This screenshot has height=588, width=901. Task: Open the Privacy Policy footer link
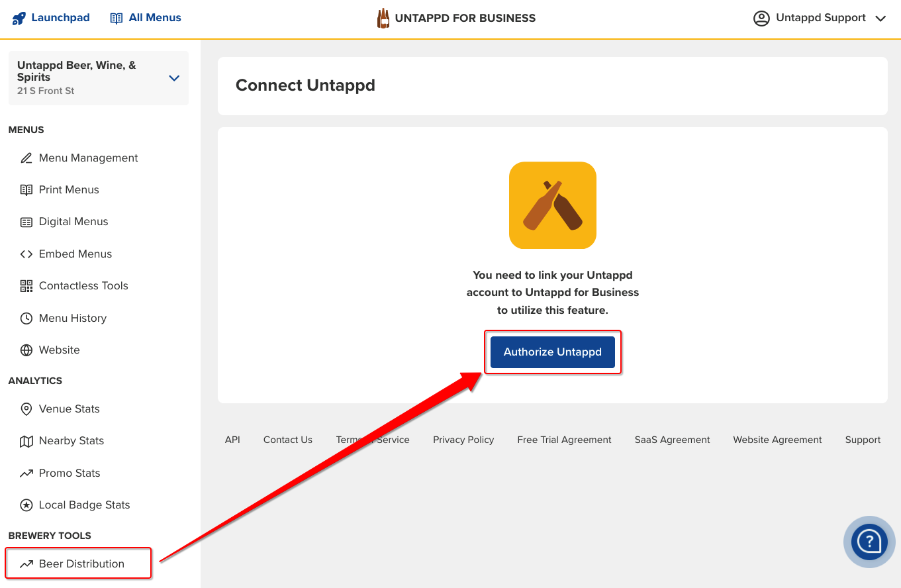(x=463, y=440)
